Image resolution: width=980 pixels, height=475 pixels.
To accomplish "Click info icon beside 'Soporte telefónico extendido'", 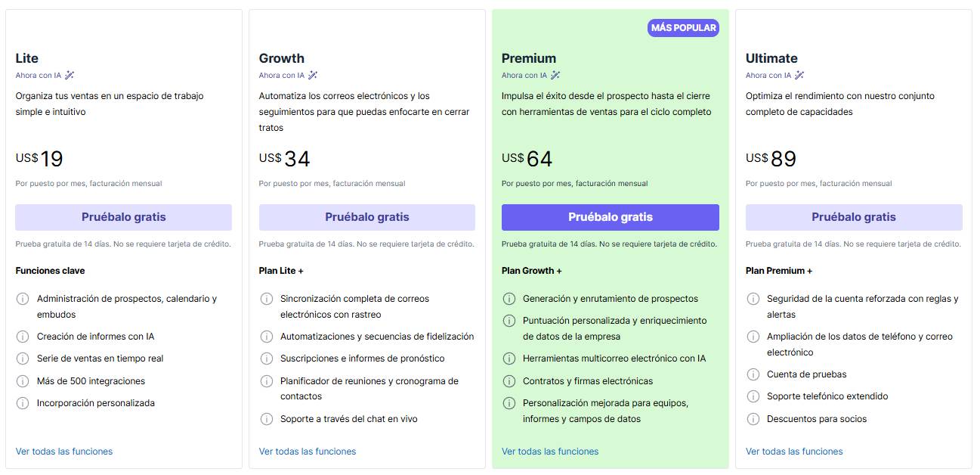I will click(x=753, y=396).
